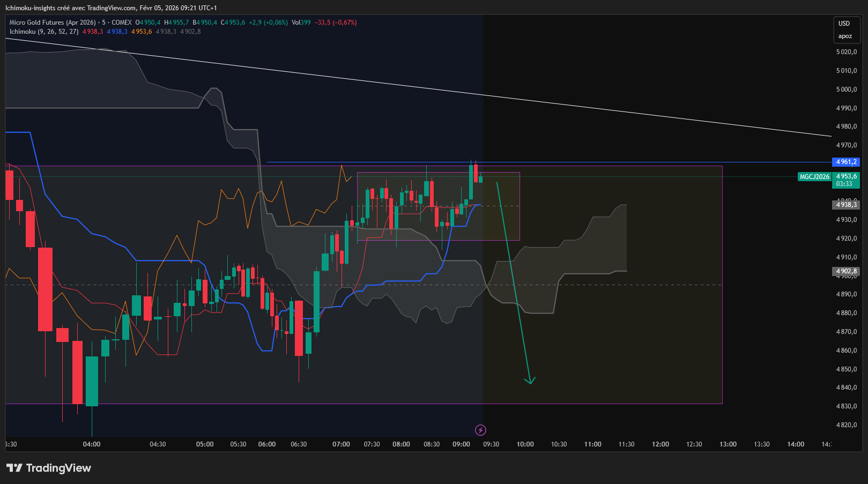Image resolution: width=868 pixels, height=484 pixels.
Task: Click the 4 980,0 price axis label
Action: 847,126
